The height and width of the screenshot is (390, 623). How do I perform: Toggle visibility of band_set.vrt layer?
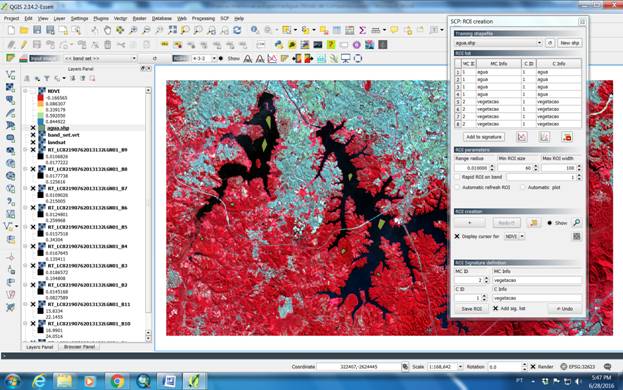coord(33,135)
